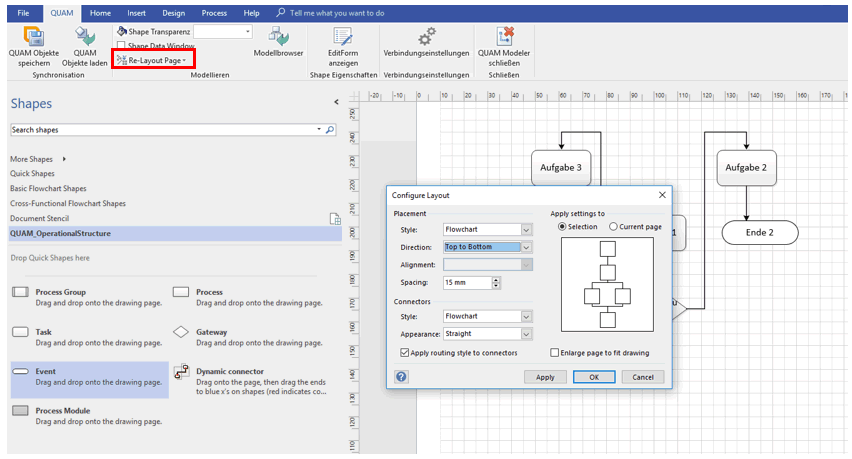Click the Spacing stepper arrows
This screenshot has width=852, height=459.
pyautogui.click(x=496, y=282)
